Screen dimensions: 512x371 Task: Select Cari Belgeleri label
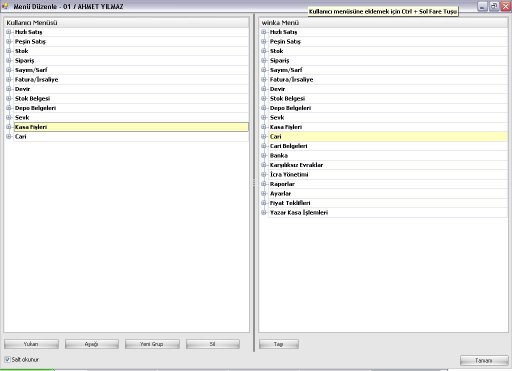[289, 146]
